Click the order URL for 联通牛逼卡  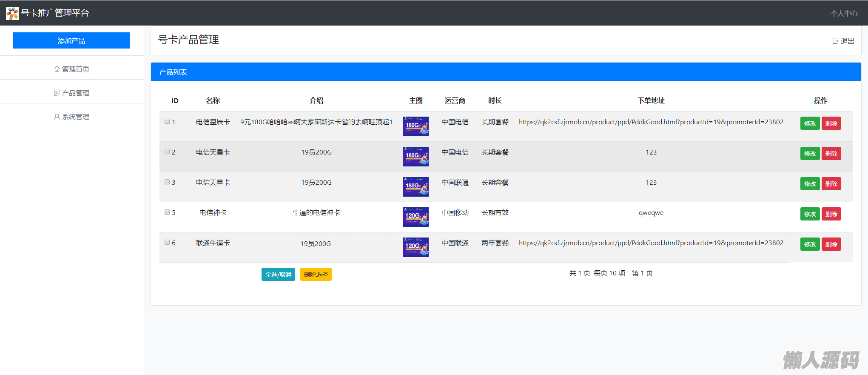tap(651, 243)
